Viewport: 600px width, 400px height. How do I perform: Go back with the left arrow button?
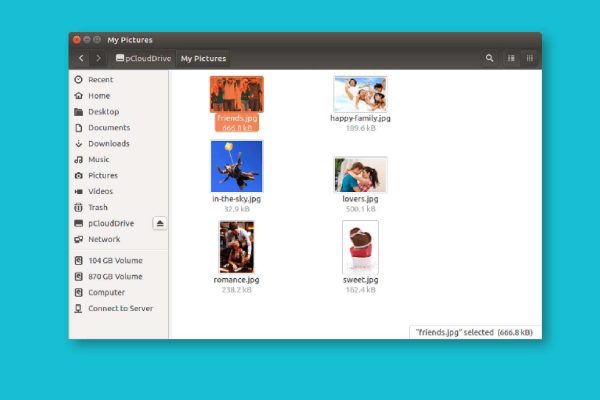pos(81,58)
